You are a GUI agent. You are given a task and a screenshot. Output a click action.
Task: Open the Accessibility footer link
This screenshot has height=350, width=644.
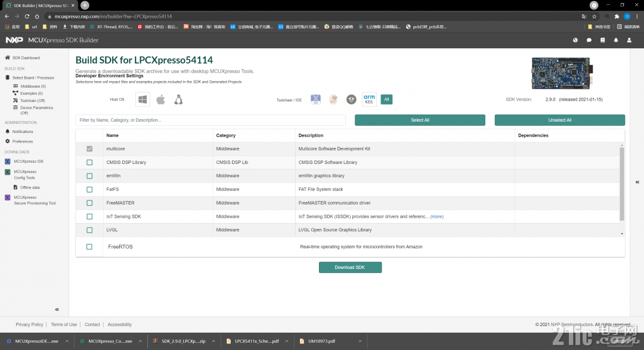[x=119, y=324]
